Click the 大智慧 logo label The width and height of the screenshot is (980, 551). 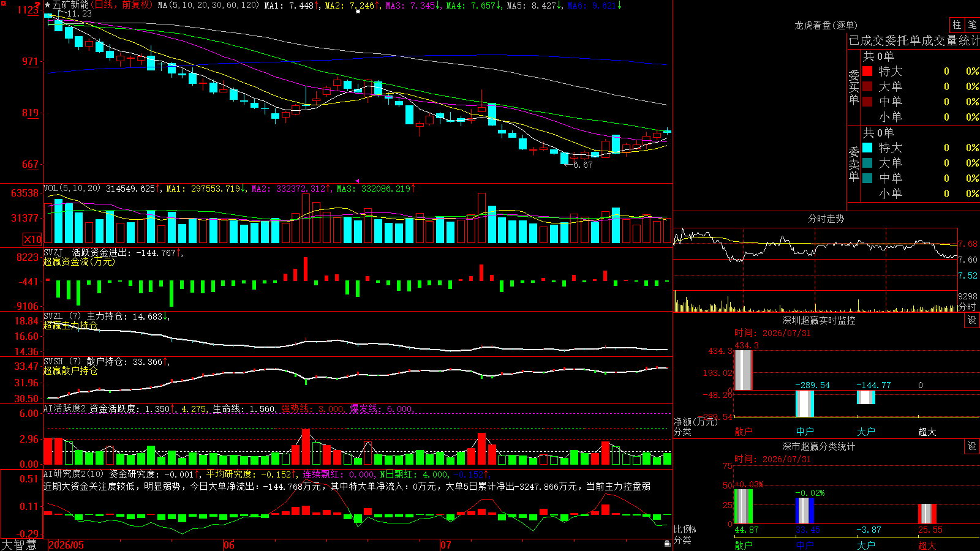tap(19, 545)
